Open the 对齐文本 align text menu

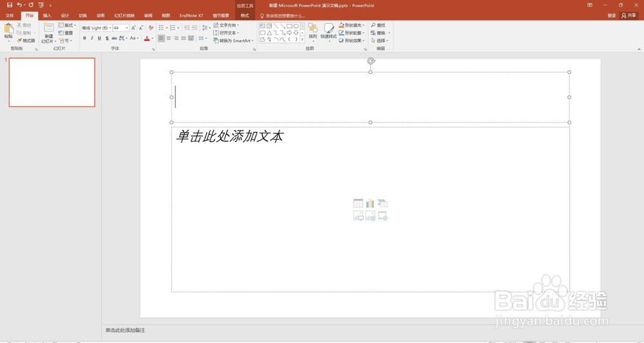click(226, 33)
